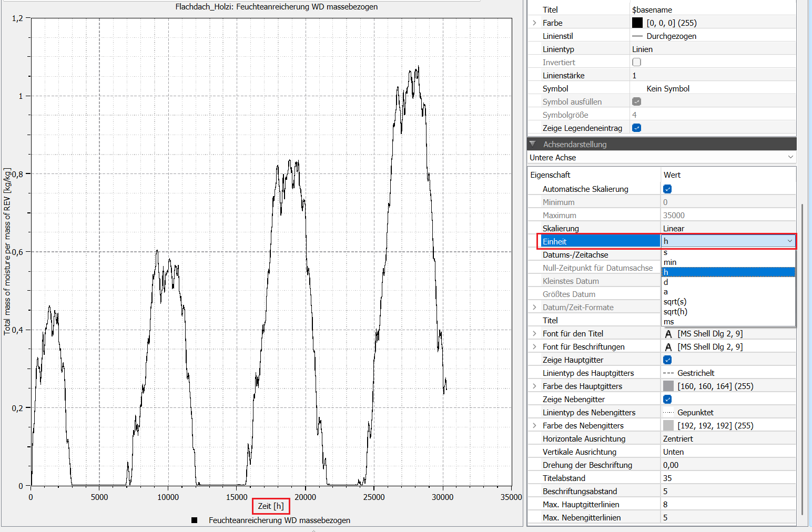
Task: Open the Untere Achse axis dropdown
Action: coord(662,158)
